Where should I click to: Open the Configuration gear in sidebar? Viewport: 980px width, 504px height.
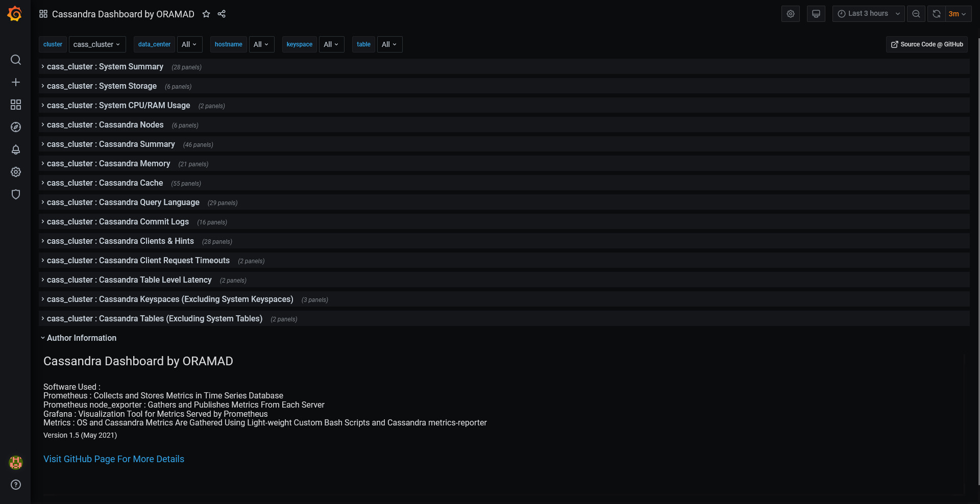16,172
